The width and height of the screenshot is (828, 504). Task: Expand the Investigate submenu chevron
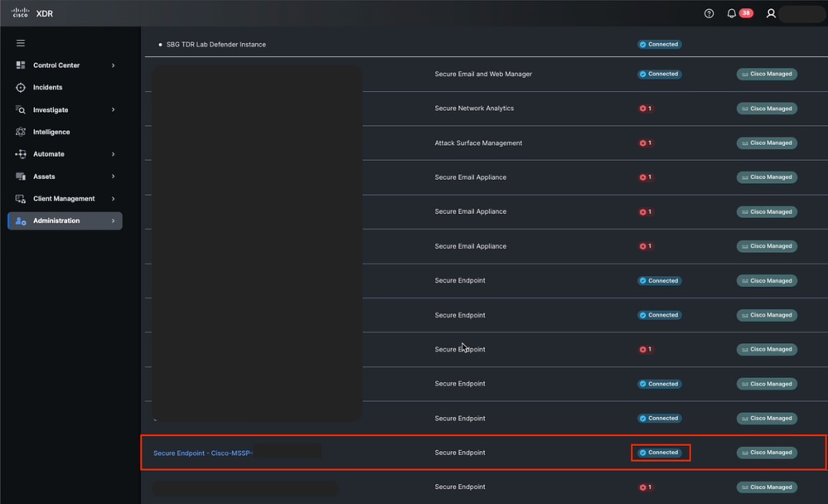coord(113,109)
